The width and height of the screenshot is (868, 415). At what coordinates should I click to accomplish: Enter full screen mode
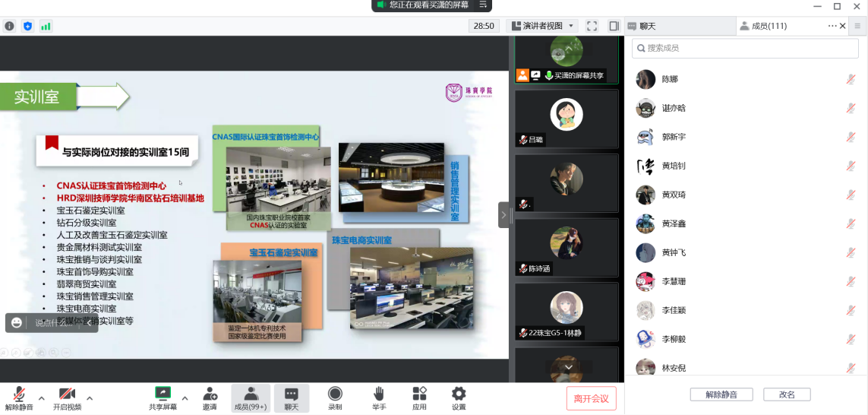tap(592, 26)
